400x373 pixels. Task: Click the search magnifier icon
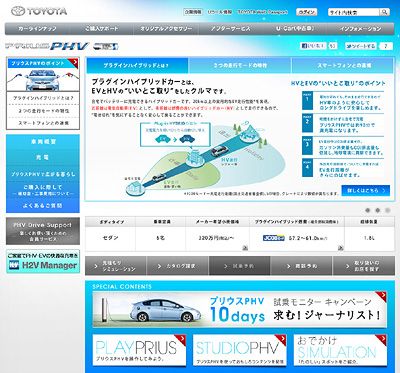pyautogui.click(x=384, y=12)
